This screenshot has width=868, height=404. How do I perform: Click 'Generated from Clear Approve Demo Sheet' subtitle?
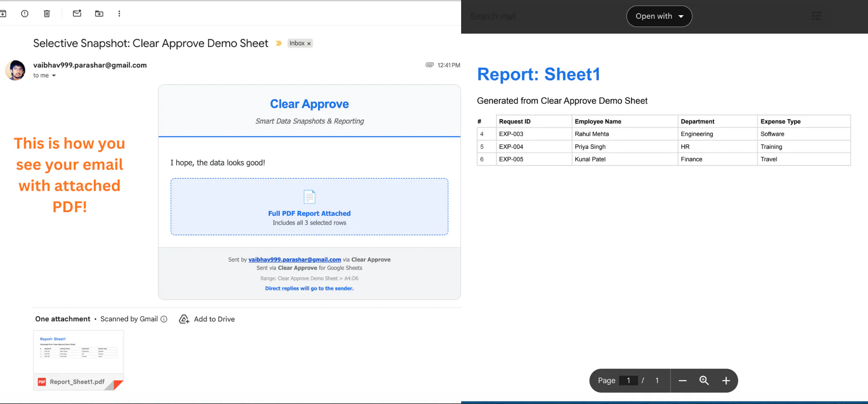click(x=562, y=101)
